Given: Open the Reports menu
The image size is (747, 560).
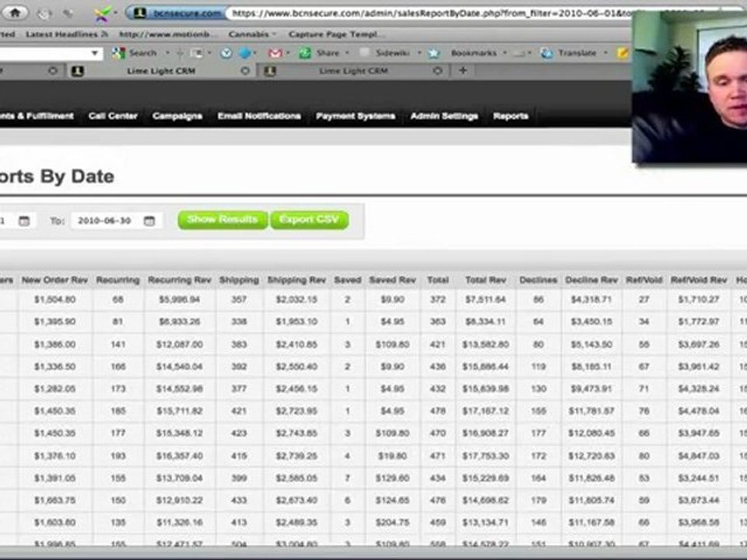Looking at the screenshot, I should 510,116.
